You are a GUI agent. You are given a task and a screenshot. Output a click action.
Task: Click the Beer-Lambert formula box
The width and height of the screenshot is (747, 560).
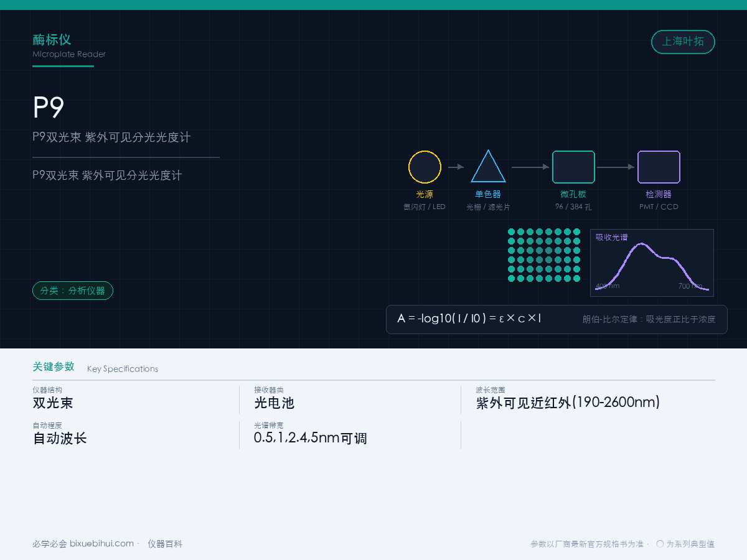pyautogui.click(x=557, y=319)
